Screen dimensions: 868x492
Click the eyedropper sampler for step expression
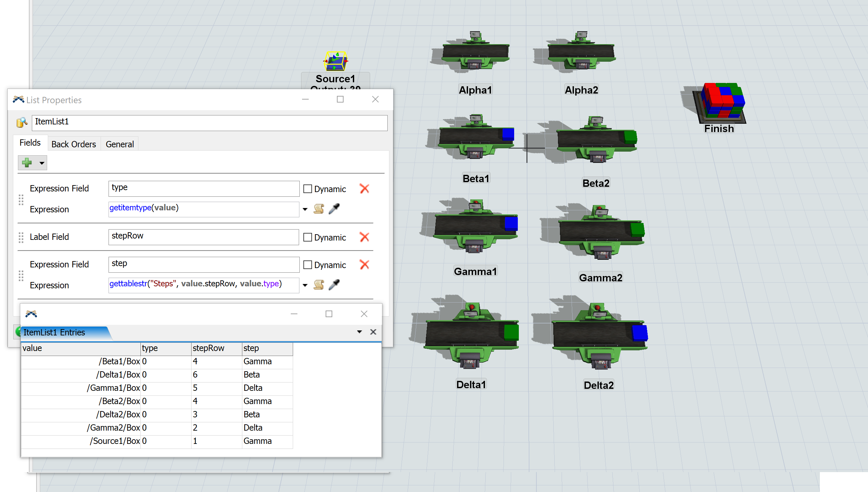click(334, 285)
